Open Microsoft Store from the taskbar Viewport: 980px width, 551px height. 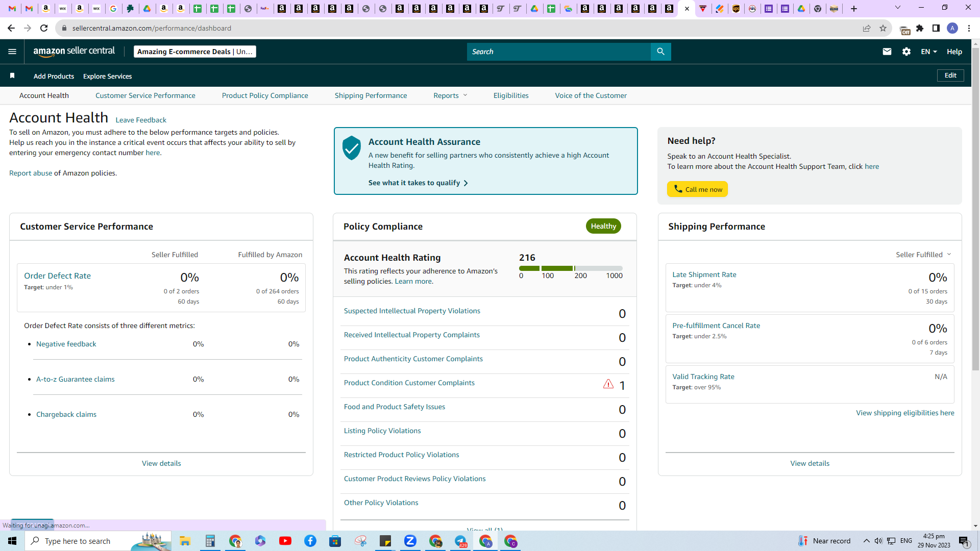click(x=335, y=541)
